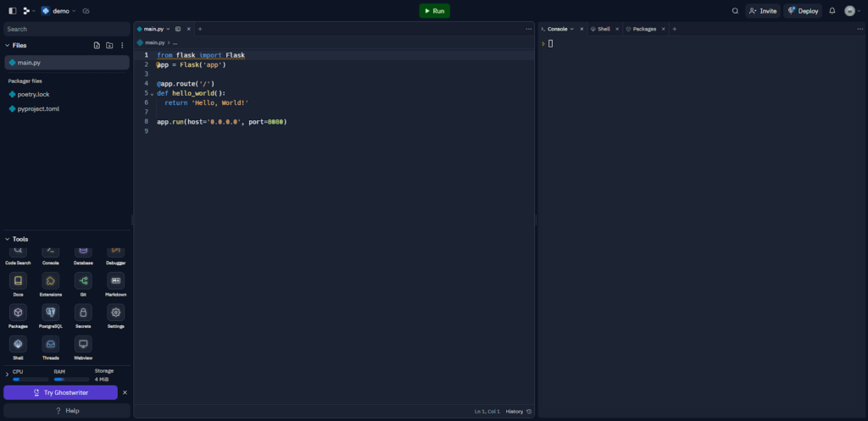Viewport: 868px width, 421px height.
Task: Open pyproject.toml in the file tree
Action: (x=66, y=109)
